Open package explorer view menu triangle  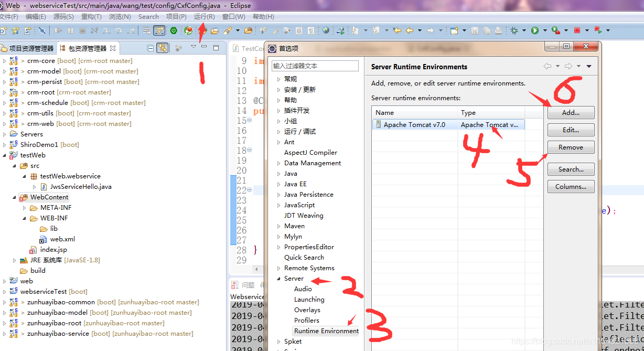click(x=193, y=47)
